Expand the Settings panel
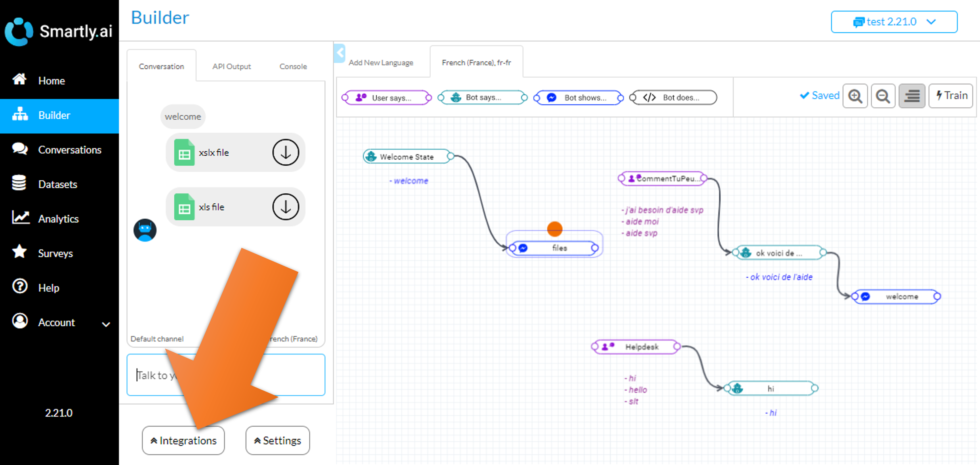Image resolution: width=980 pixels, height=465 pixels. tap(277, 440)
